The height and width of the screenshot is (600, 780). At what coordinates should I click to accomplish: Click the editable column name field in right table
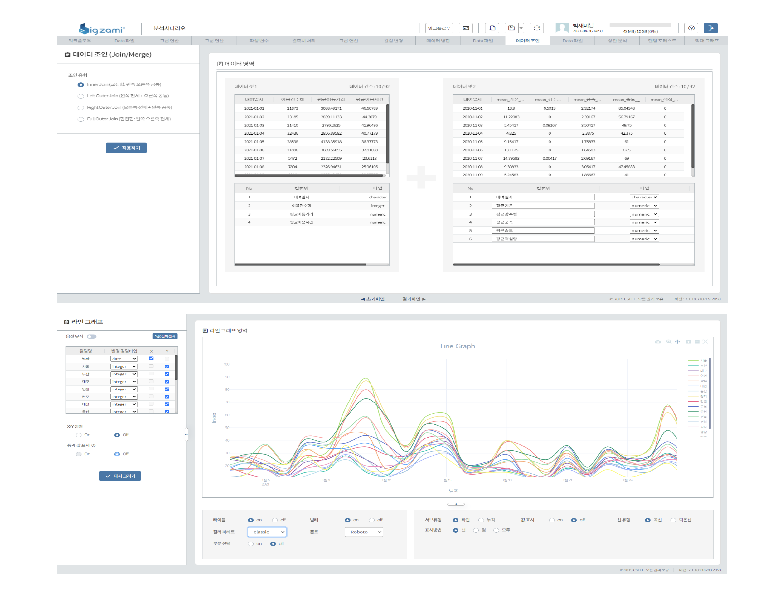click(x=544, y=230)
